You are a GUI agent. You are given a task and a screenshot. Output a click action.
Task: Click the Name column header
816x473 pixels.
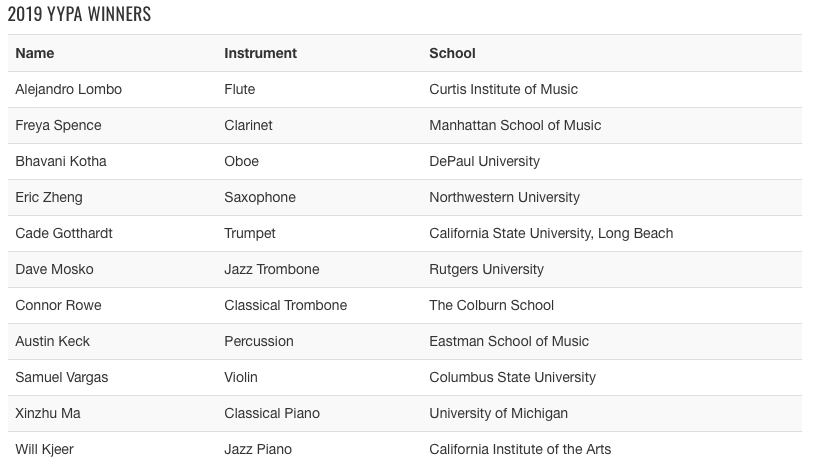35,53
